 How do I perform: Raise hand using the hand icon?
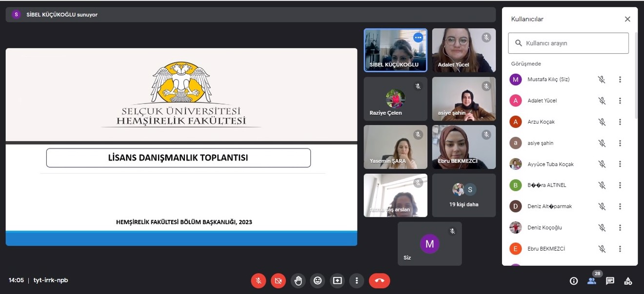click(298, 280)
